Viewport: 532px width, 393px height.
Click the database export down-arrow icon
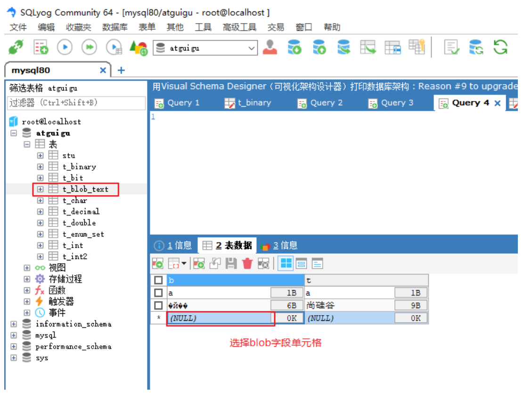294,47
